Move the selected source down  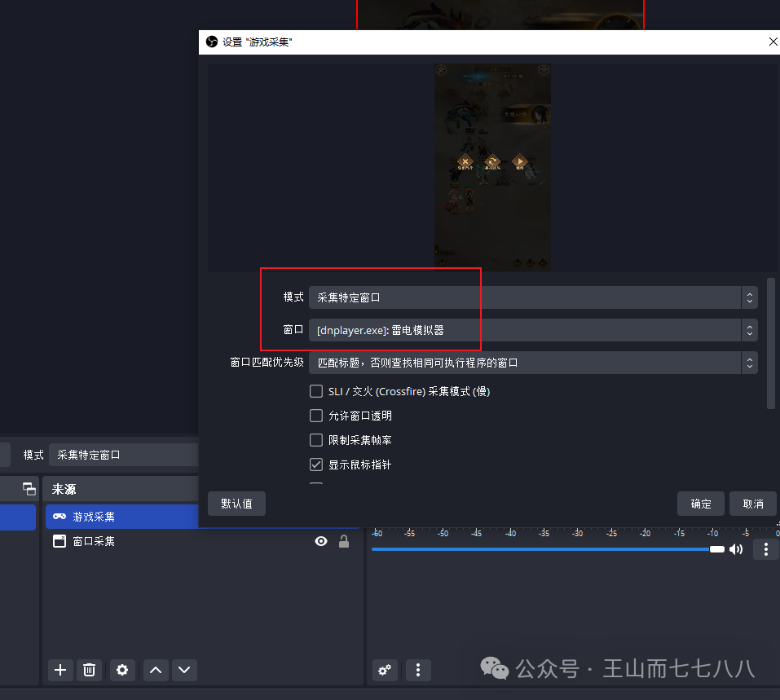coord(184,670)
